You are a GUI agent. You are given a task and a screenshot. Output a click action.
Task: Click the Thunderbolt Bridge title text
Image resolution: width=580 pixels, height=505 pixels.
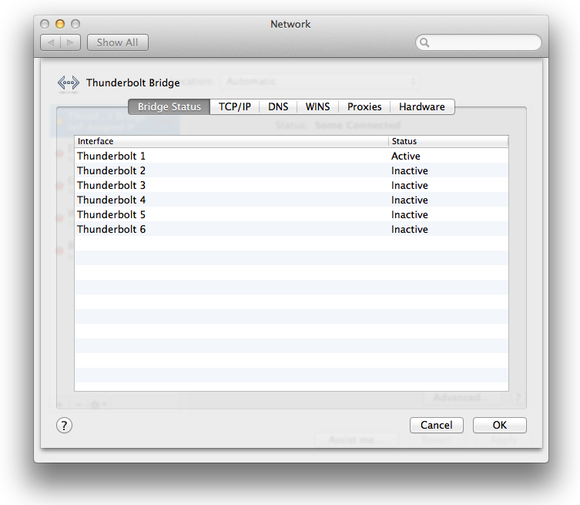133,83
